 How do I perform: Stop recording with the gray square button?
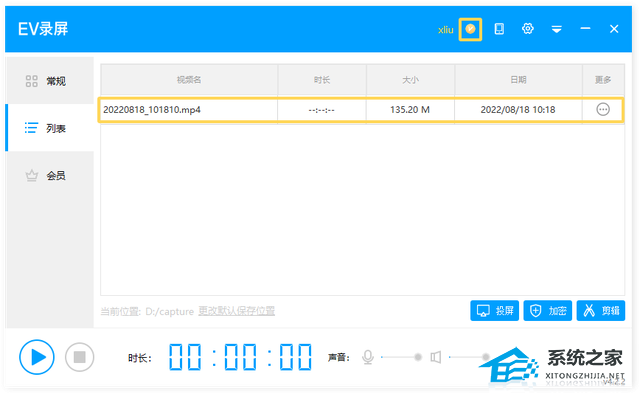coord(80,357)
